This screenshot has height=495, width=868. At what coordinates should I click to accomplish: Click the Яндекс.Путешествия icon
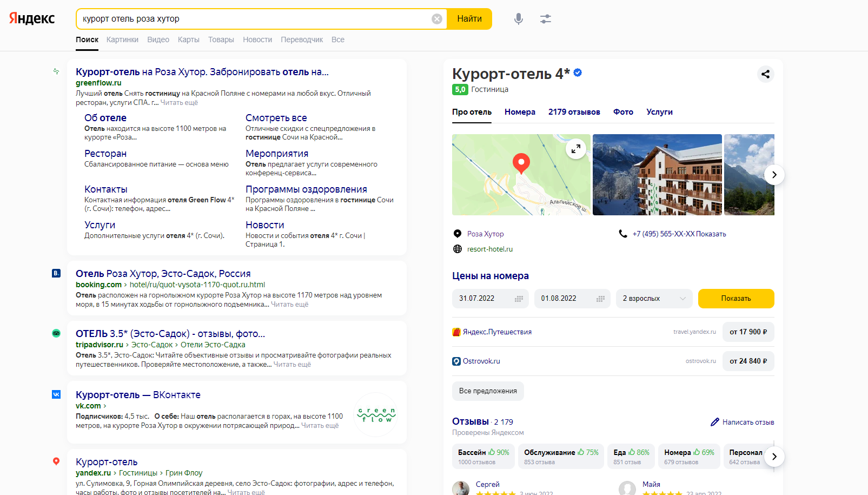click(x=456, y=332)
